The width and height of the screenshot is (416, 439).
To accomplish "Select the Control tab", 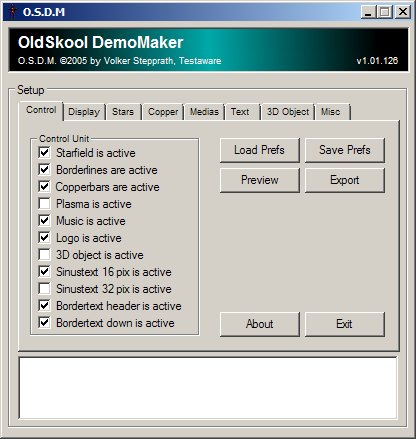I will 41,110.
